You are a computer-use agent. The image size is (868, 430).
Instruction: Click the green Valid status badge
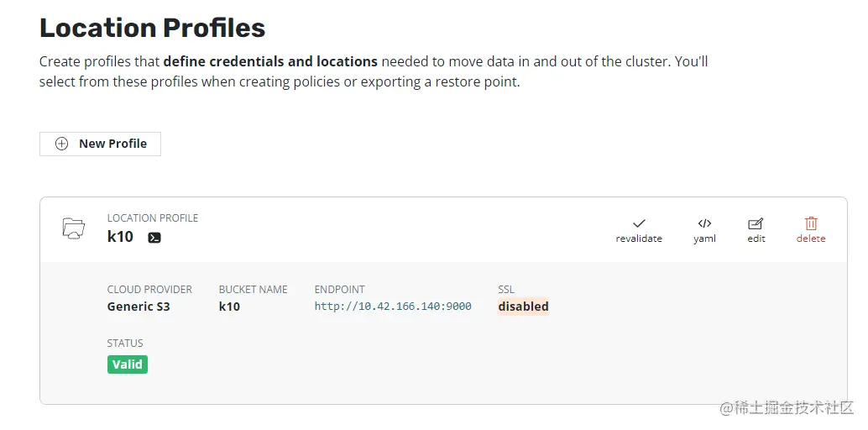(128, 364)
